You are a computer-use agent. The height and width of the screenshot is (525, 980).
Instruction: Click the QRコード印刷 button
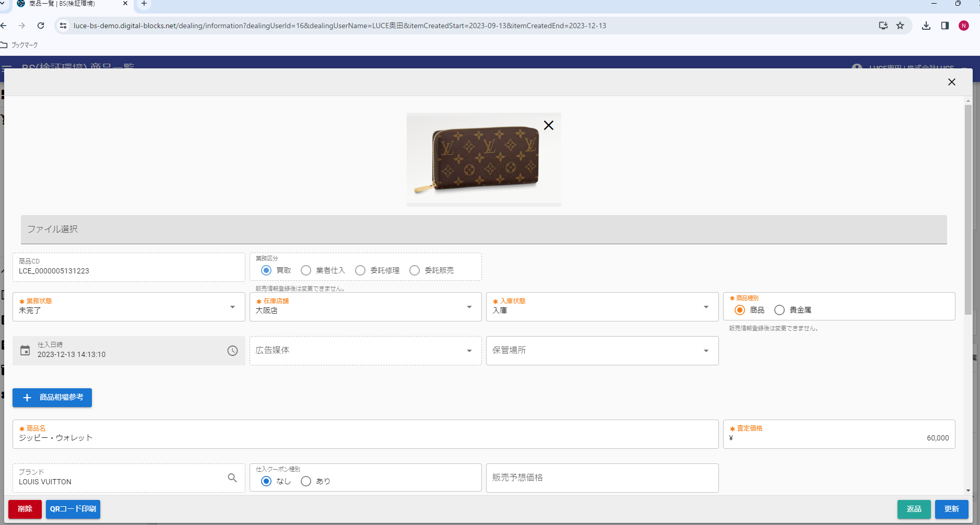point(73,509)
